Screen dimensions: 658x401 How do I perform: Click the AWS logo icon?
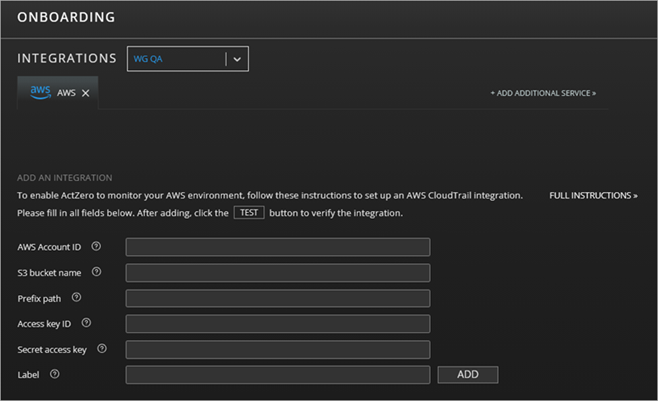click(x=40, y=92)
